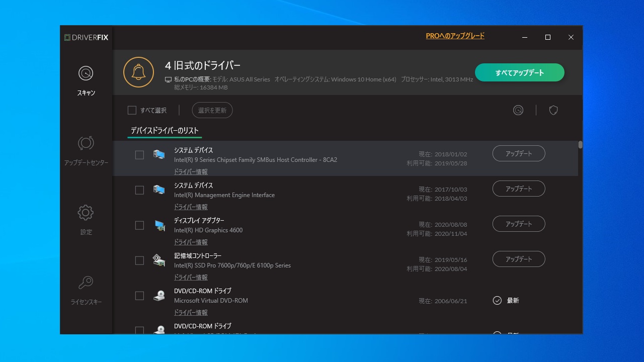Click the shield icon in toolbar

click(553, 110)
